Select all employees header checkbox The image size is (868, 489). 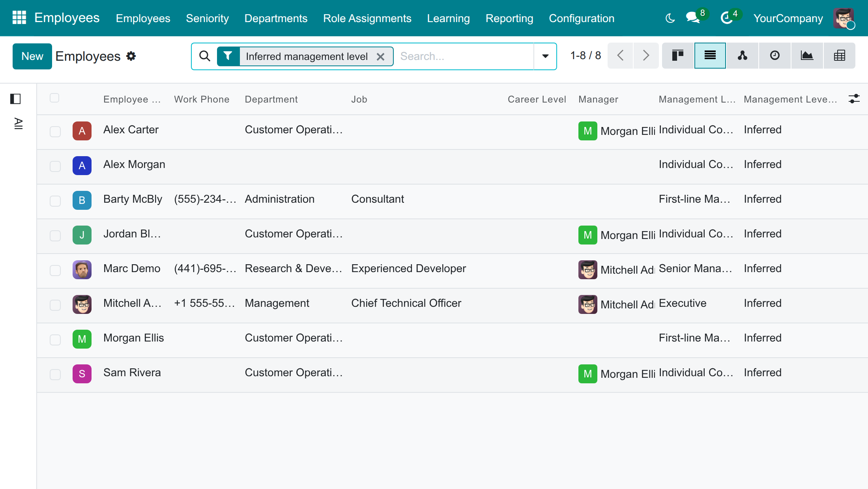point(54,98)
